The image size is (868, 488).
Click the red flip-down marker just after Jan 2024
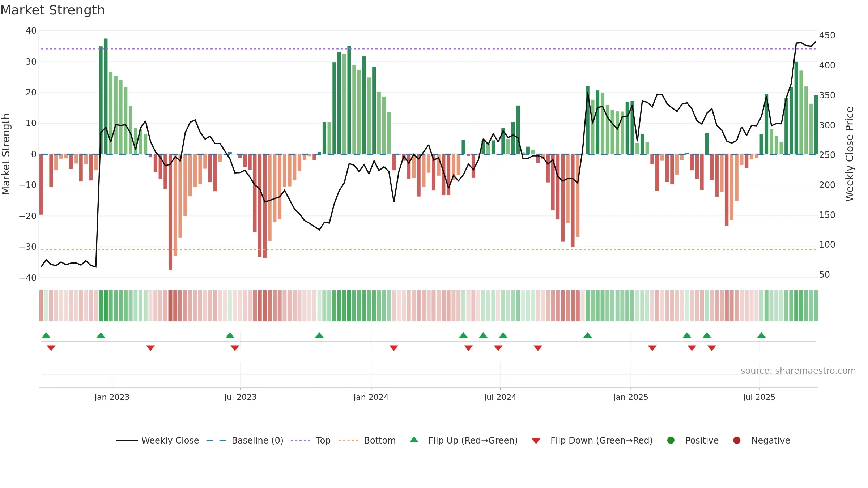(394, 348)
